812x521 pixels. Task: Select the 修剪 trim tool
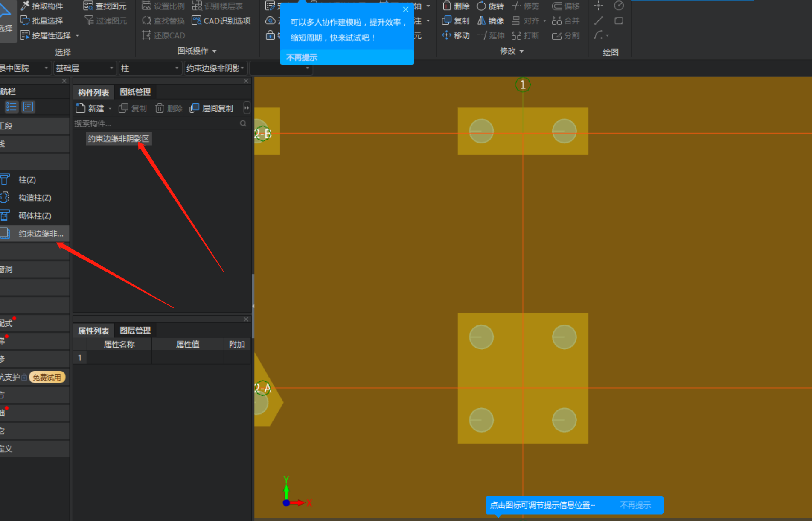(525, 6)
